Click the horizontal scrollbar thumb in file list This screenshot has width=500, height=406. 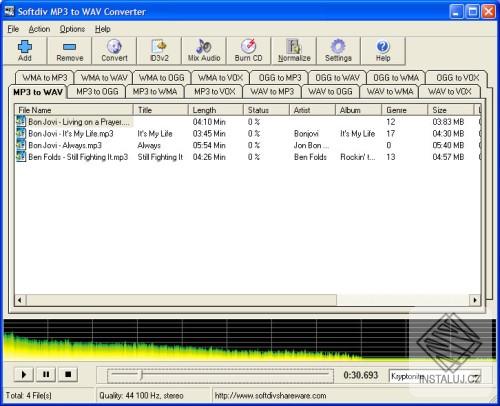[x=181, y=300]
